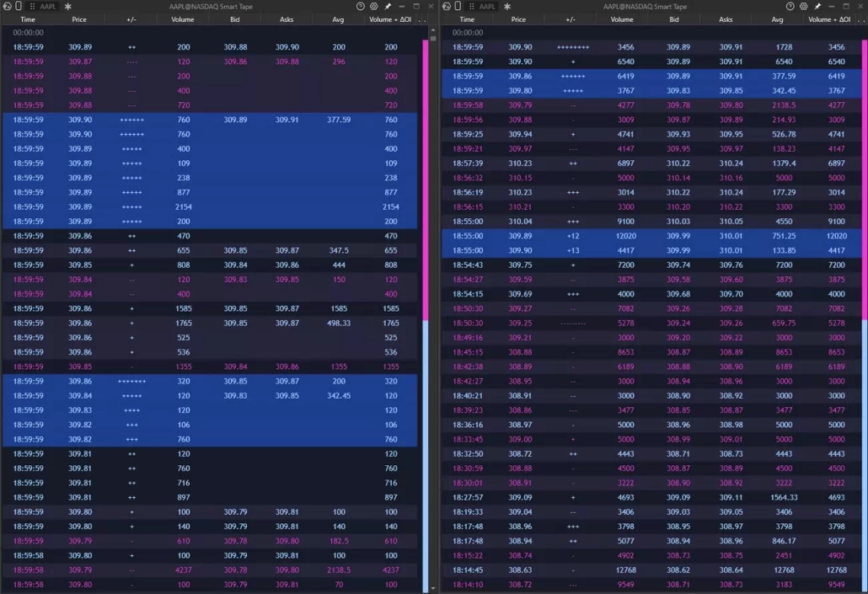Click the platform logo icon in the right panel
The height and width of the screenshot is (594, 868).
tap(447, 6)
